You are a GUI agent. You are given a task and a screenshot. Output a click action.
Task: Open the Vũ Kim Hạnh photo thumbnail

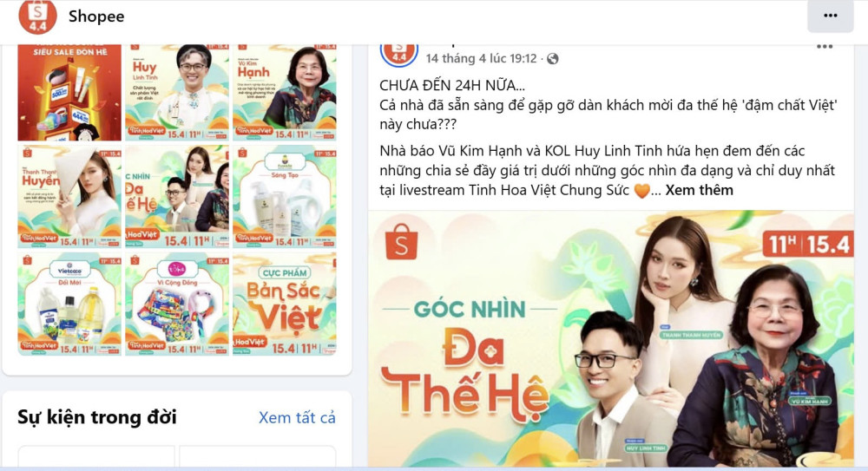coord(285,93)
